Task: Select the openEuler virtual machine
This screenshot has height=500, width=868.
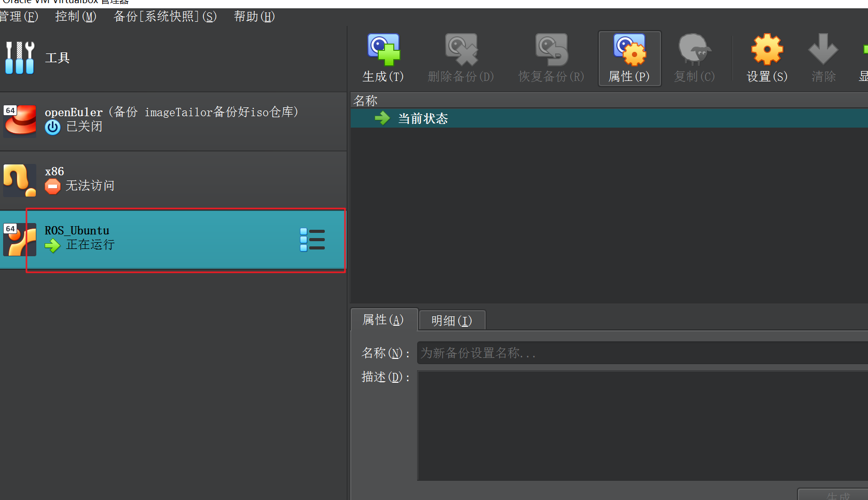Action: coord(171,120)
